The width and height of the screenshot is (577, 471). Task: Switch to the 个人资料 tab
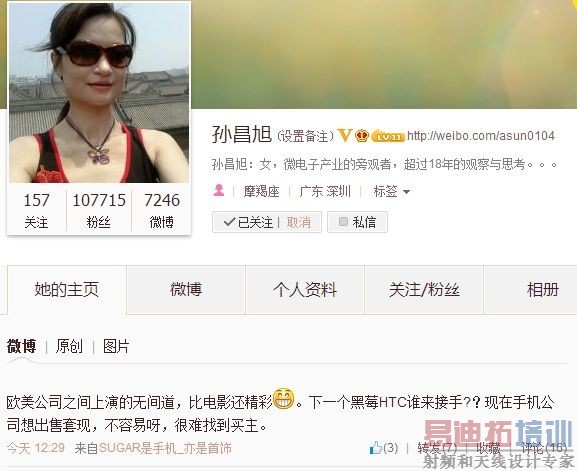(305, 290)
